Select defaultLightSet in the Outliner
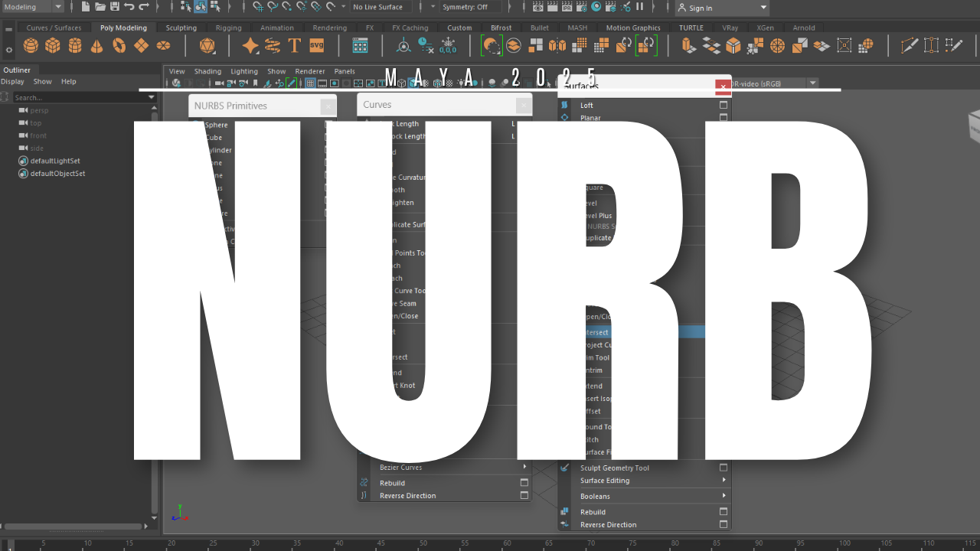 pyautogui.click(x=55, y=161)
